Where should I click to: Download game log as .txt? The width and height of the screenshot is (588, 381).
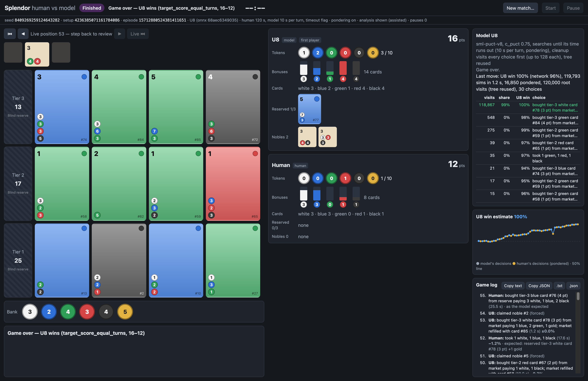(x=559, y=286)
